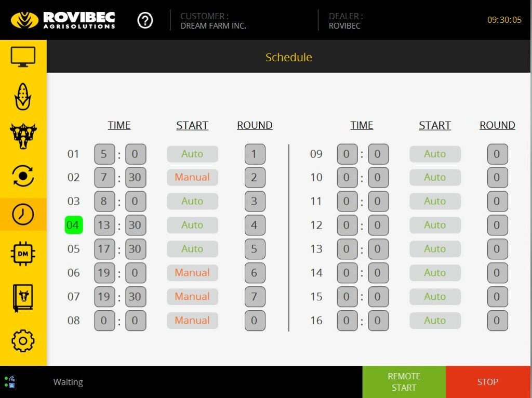Select the hour field of schedule 10

point(347,177)
